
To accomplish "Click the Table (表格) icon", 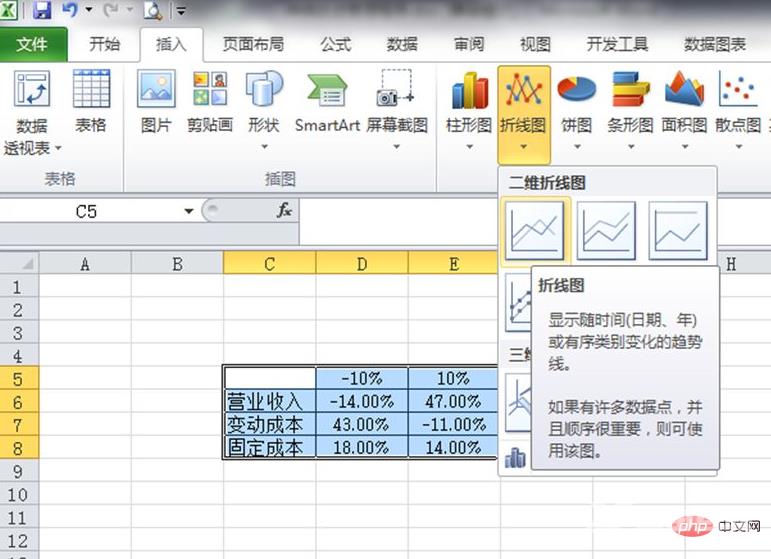I will point(91,90).
